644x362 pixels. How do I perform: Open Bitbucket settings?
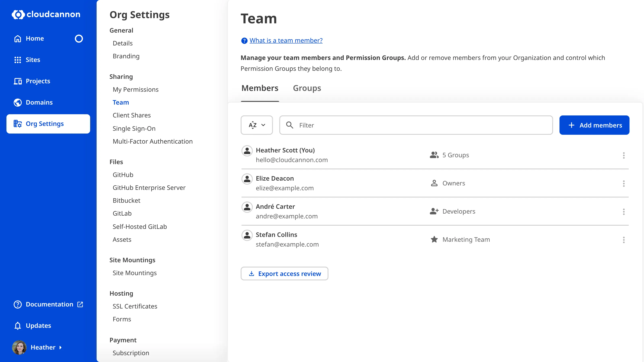(126, 200)
